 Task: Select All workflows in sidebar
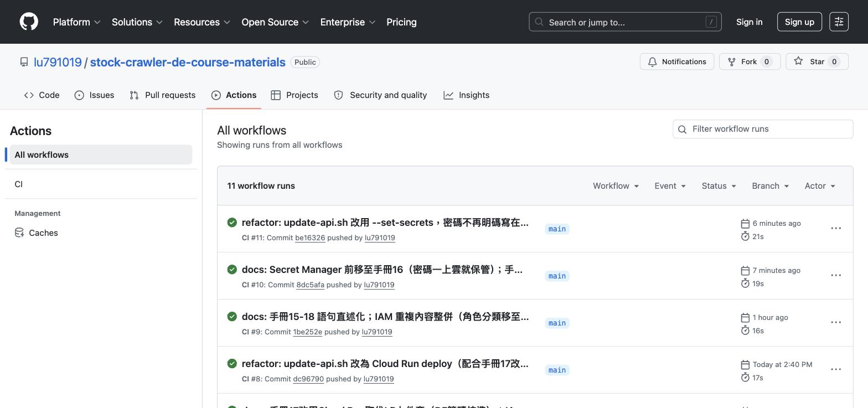pos(101,155)
